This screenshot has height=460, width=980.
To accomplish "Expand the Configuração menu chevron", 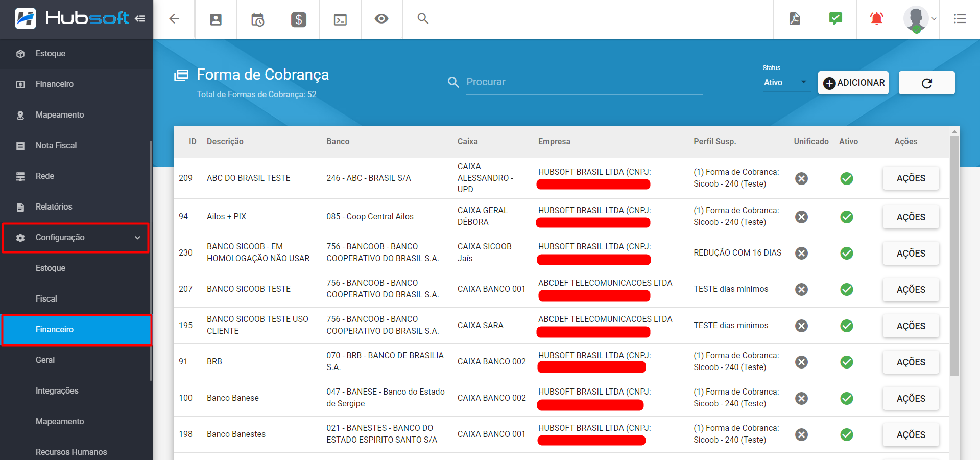I will [137, 238].
